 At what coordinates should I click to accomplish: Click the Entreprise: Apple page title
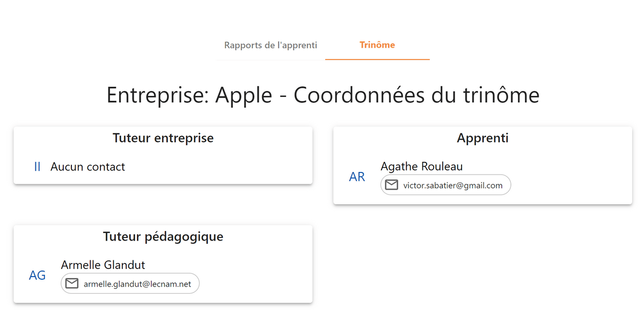point(323,95)
